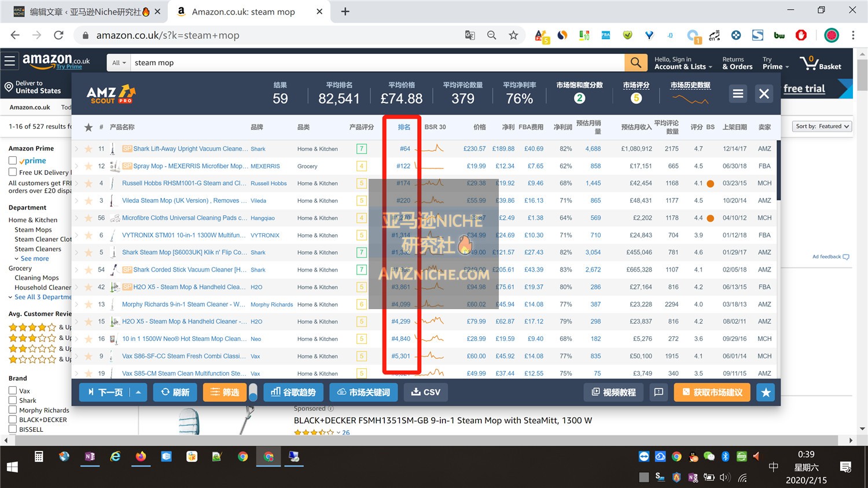Expand the Russell Hobbs RHSM1001-G row

click(x=76, y=184)
